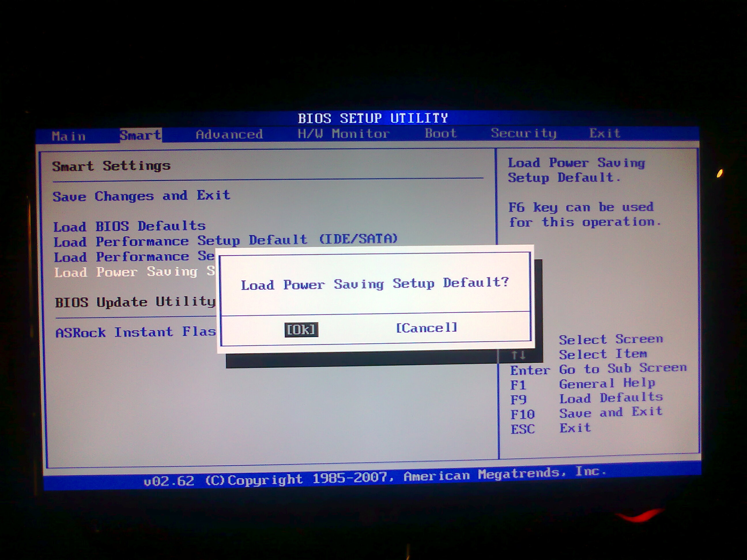Click the Load Power Saving Setup Default. help text

pyautogui.click(x=576, y=170)
